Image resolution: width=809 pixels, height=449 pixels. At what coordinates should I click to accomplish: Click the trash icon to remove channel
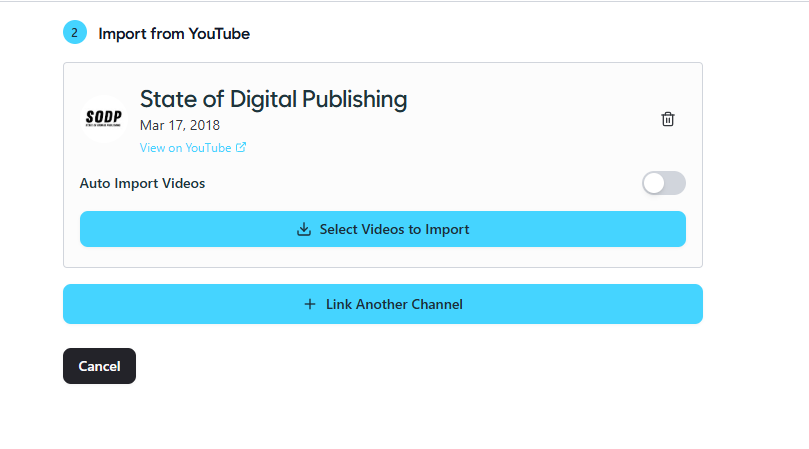pyautogui.click(x=668, y=119)
